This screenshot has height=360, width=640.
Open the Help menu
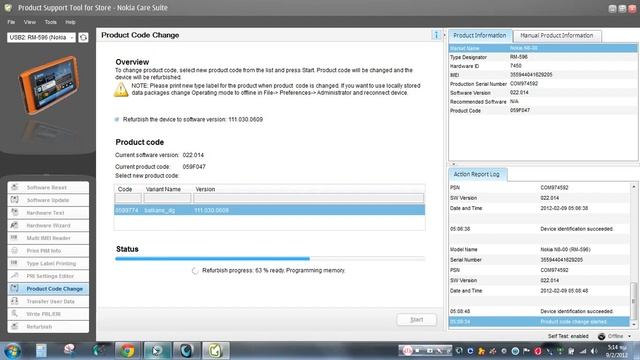[x=70, y=22]
